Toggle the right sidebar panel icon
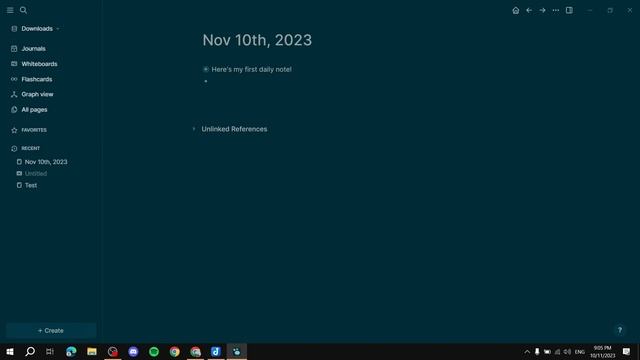The width and height of the screenshot is (640, 360). tap(569, 10)
